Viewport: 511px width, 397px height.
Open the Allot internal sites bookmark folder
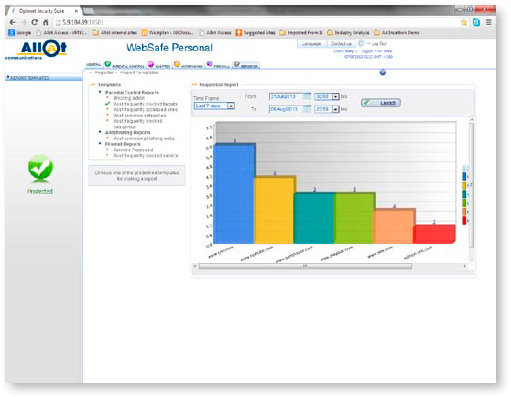(x=115, y=33)
